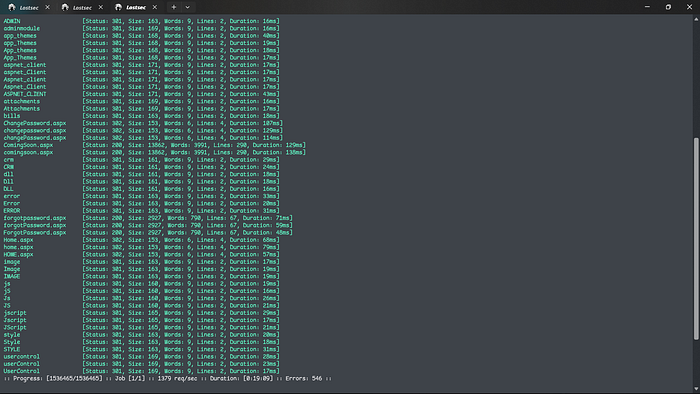Click the 'bills' directory entry
This screenshot has height=394, width=700.
coord(12,116)
